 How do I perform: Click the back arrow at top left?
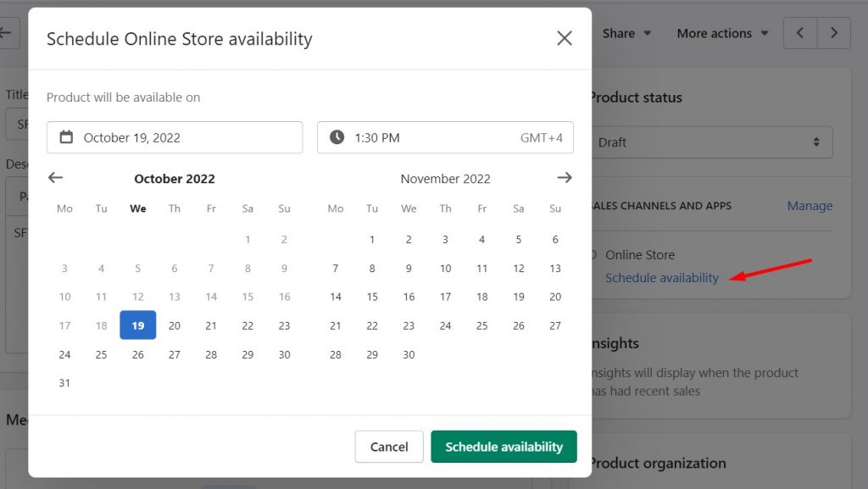click(x=5, y=32)
